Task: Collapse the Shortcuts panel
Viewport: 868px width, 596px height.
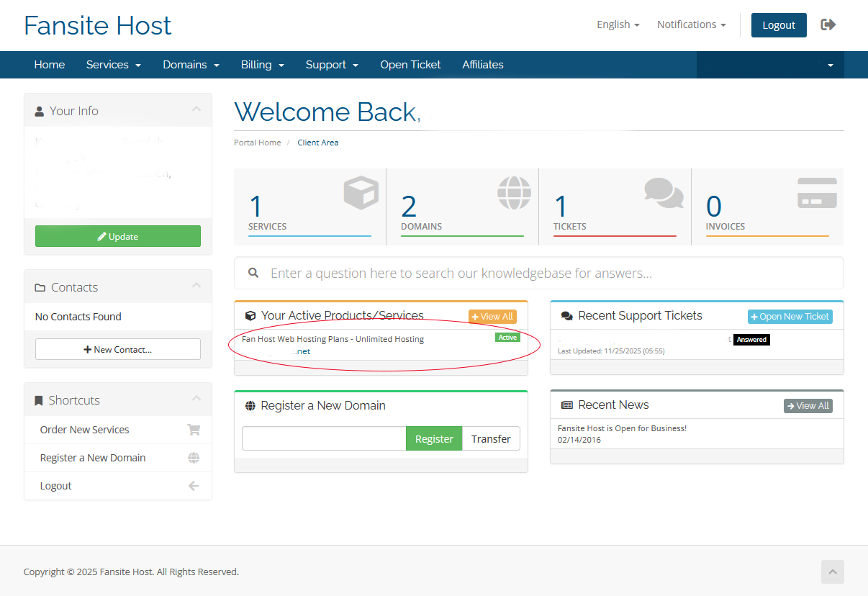Action: click(196, 399)
